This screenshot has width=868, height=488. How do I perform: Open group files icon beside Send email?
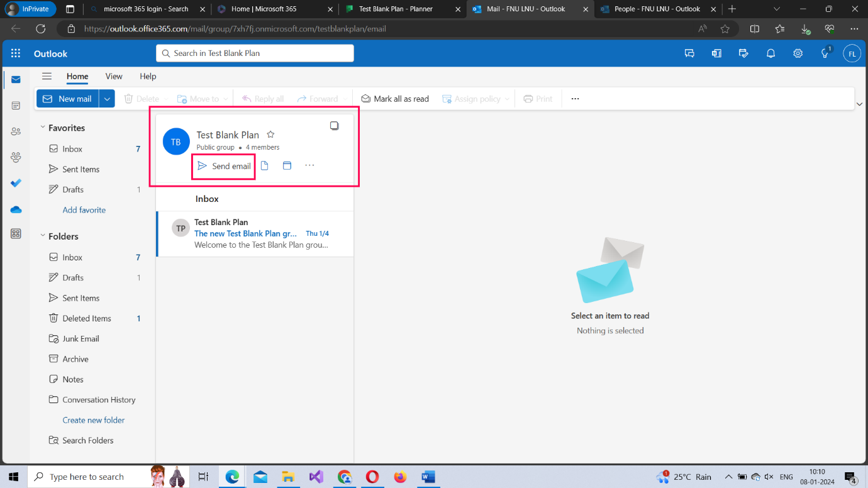click(265, 166)
